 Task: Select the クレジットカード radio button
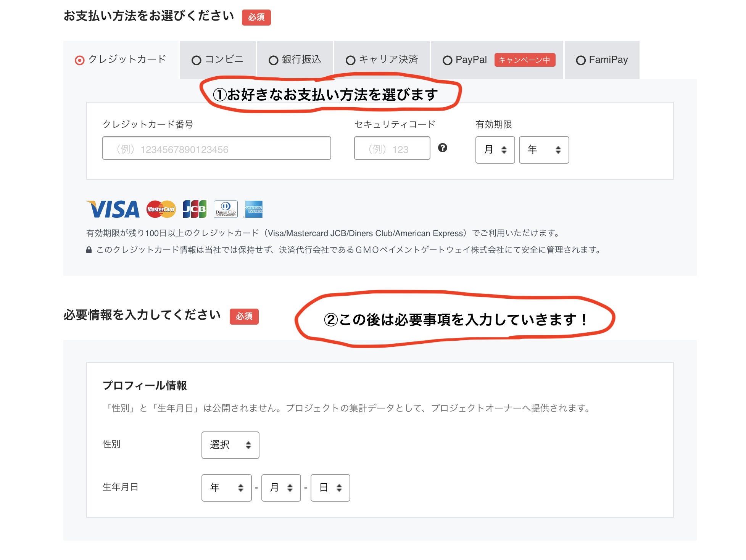point(80,60)
